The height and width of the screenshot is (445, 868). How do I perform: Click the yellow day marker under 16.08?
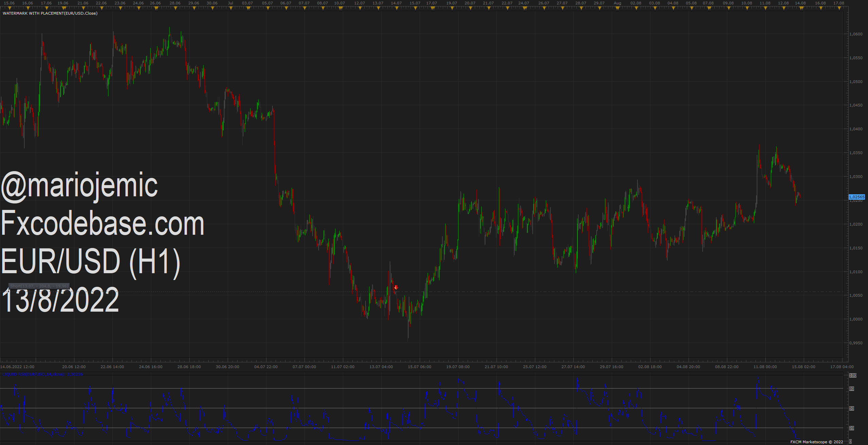click(820, 8)
